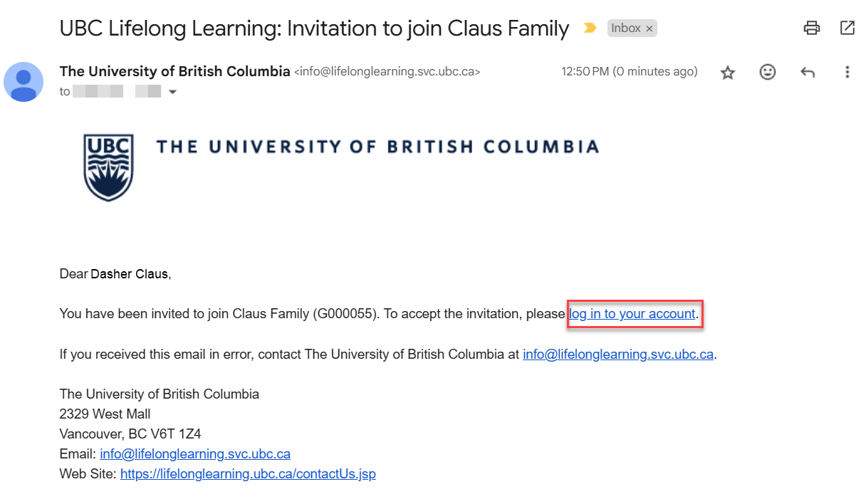Open the three-dot More options menu
This screenshot has height=504, width=866.
847,72
